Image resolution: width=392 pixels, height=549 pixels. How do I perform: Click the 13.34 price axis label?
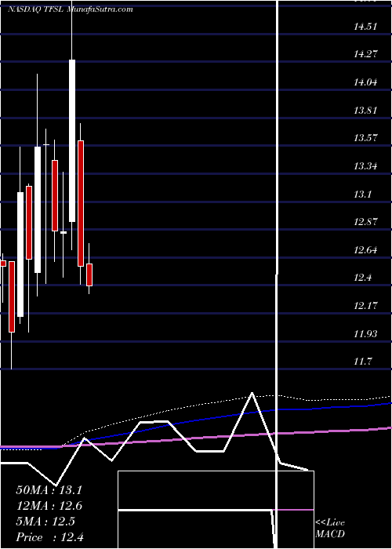point(366,166)
